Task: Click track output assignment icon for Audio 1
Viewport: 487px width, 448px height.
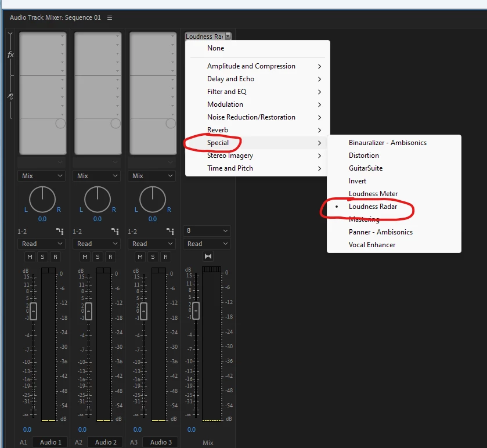Action: pos(60,232)
